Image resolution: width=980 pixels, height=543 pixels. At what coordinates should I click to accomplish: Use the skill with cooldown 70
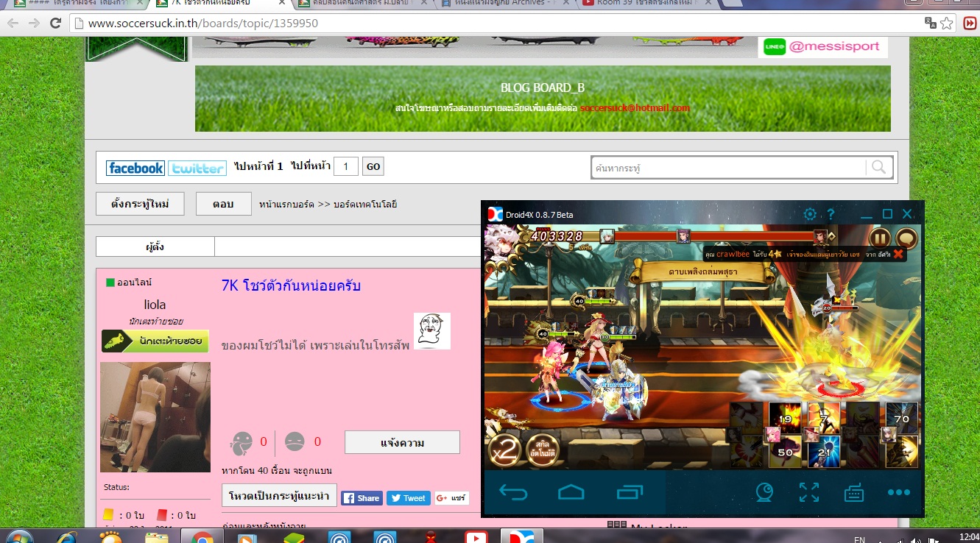click(x=902, y=418)
